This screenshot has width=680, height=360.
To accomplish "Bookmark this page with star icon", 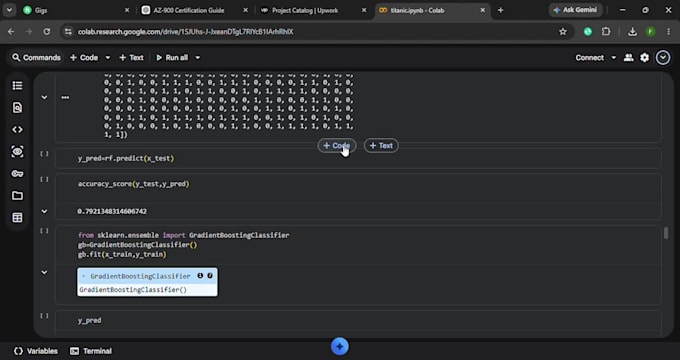I will [563, 31].
